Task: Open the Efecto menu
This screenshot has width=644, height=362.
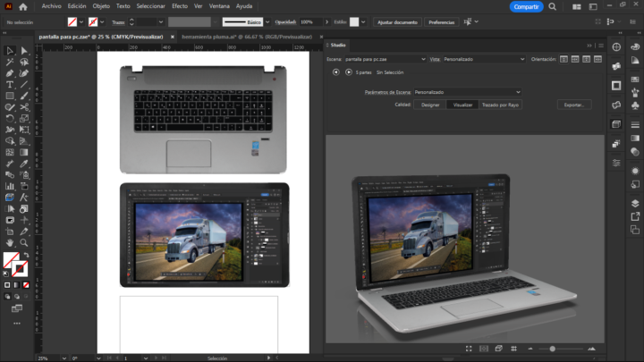Action: (x=180, y=6)
